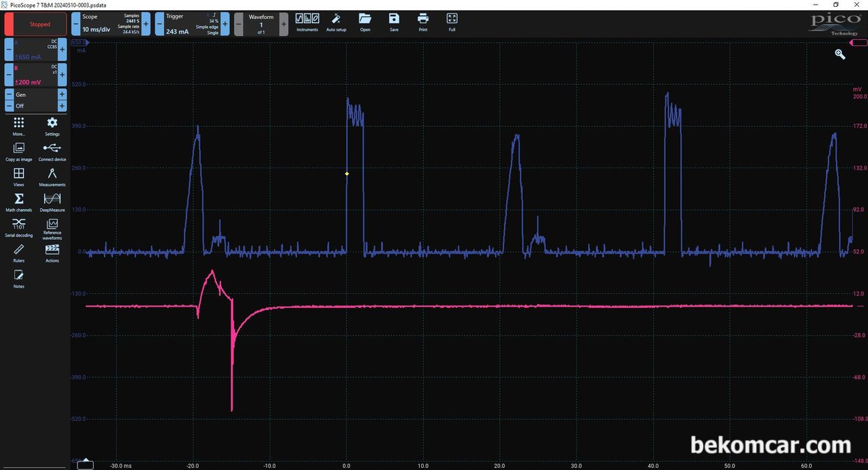Increase Scope timebase with plus
This screenshot has width=868, height=470.
(146, 24)
